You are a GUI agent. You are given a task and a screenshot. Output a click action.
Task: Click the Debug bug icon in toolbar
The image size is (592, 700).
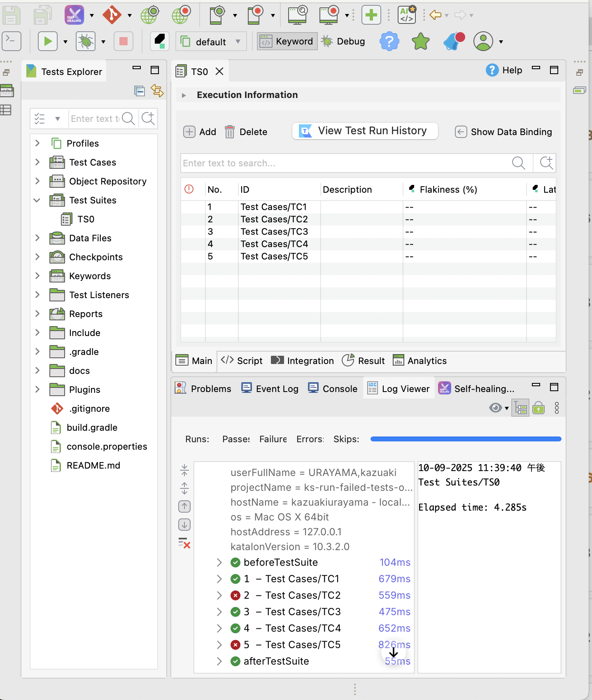coord(86,42)
